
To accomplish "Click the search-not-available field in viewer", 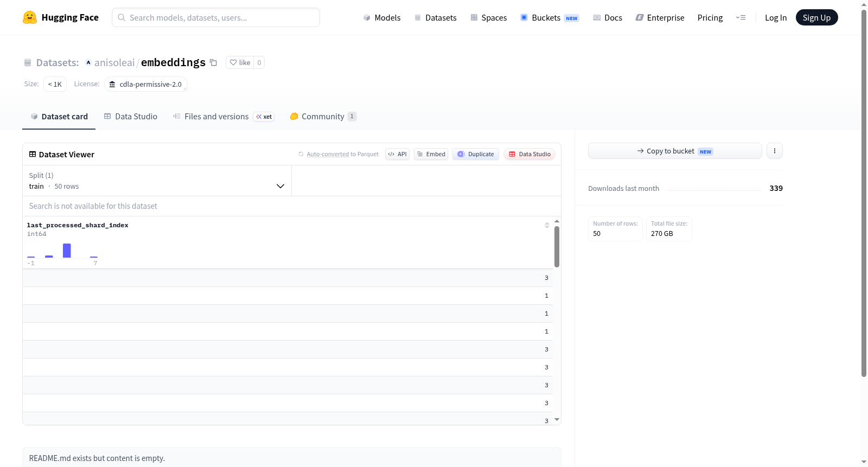I will tap(292, 206).
